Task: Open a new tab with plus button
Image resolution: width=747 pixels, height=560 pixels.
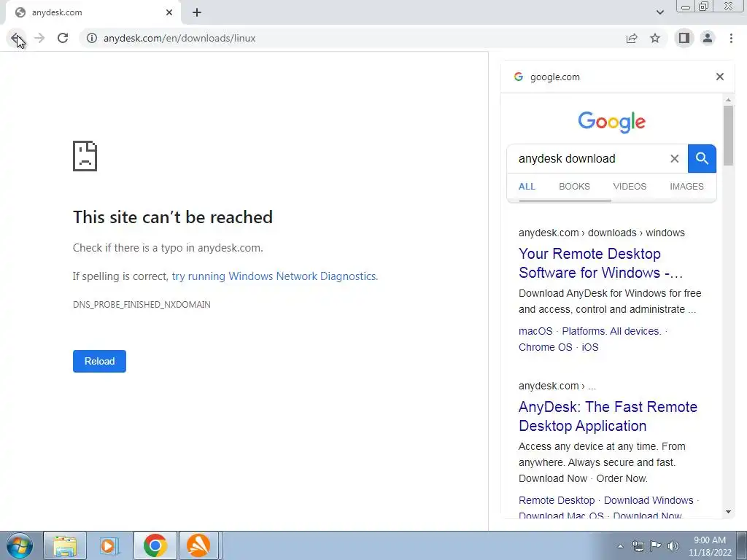Action: click(x=197, y=13)
